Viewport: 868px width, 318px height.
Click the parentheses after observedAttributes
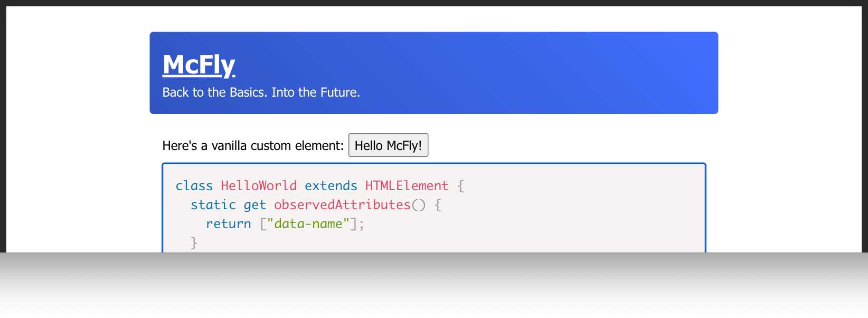coord(418,205)
